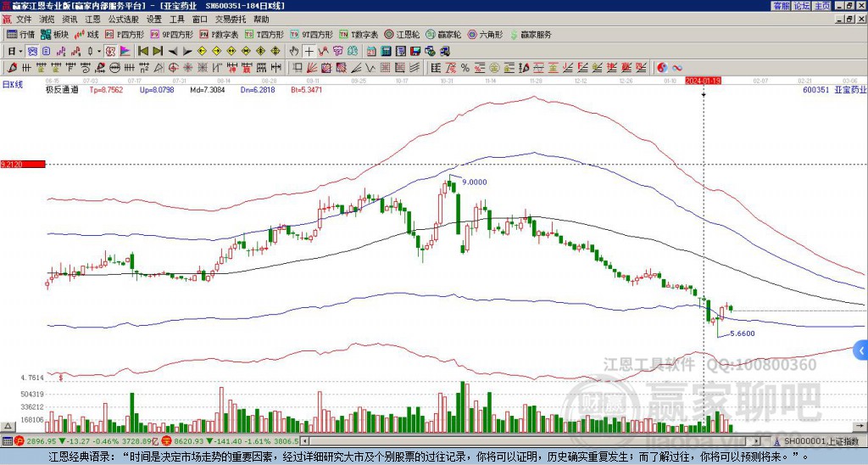868x465 pixels.
Task: Open the 江恩轮 Gann wheel
Action: (402, 34)
